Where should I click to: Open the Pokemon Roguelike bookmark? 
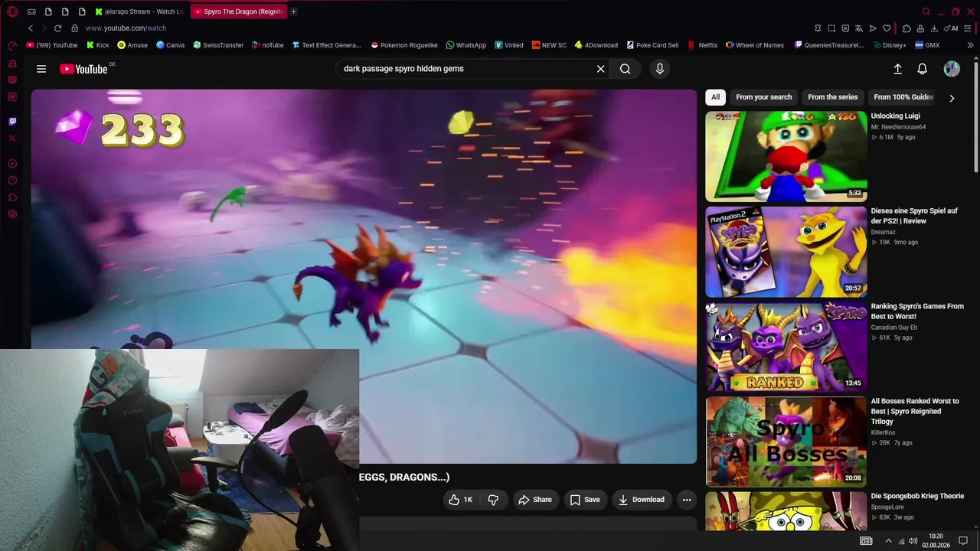click(404, 45)
